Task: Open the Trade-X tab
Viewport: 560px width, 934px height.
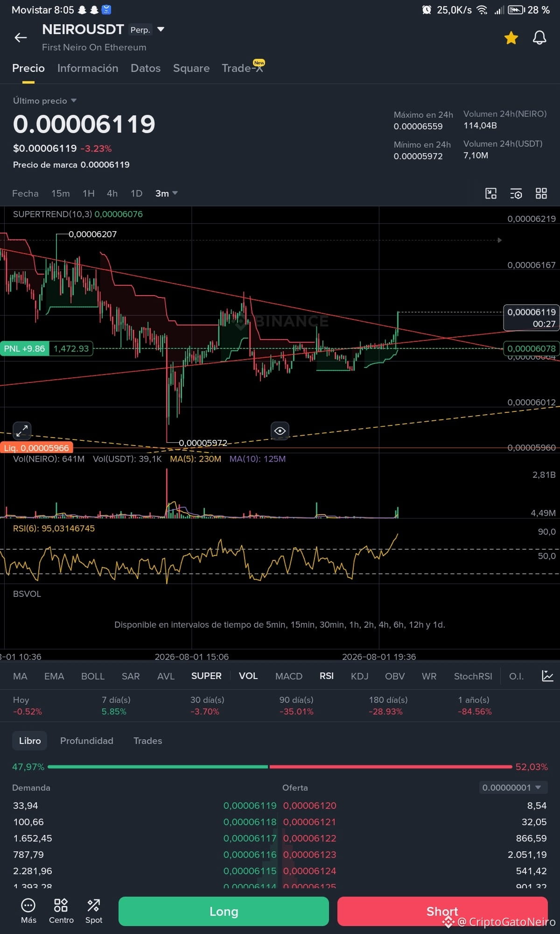Action: [242, 68]
